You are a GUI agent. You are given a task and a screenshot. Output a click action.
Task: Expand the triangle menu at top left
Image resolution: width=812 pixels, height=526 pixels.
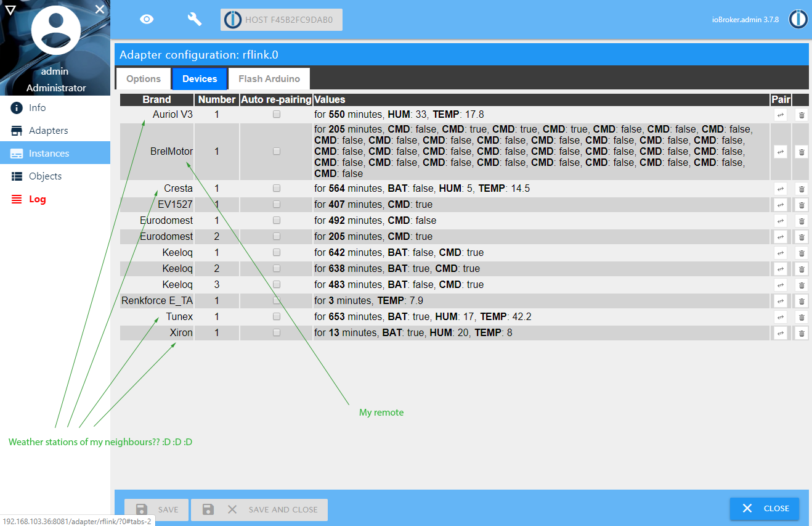coord(10,9)
